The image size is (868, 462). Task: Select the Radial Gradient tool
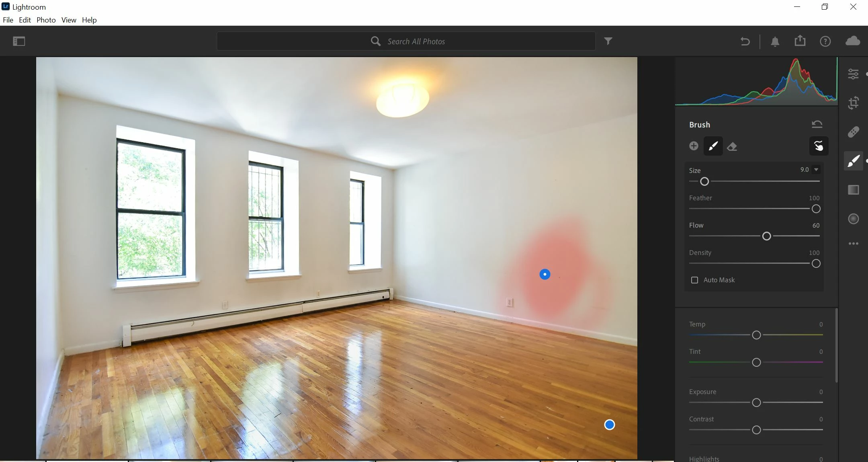[853, 219]
